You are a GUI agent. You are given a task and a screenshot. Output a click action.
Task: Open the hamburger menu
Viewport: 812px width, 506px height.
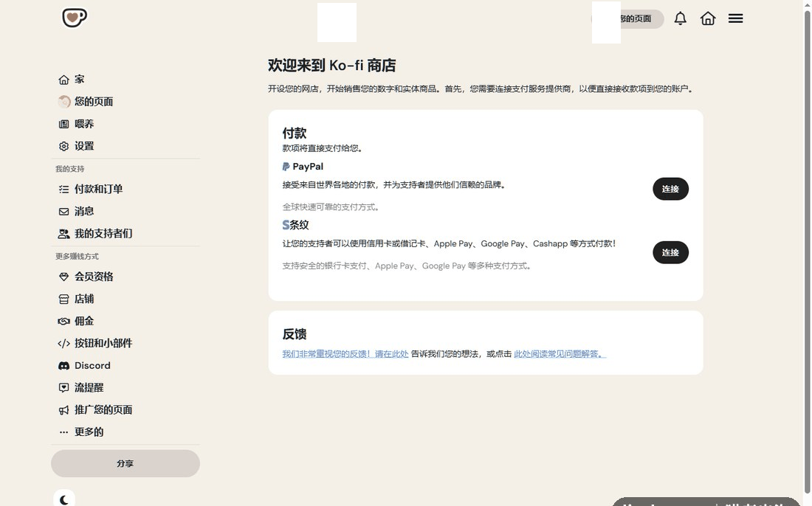tap(736, 18)
